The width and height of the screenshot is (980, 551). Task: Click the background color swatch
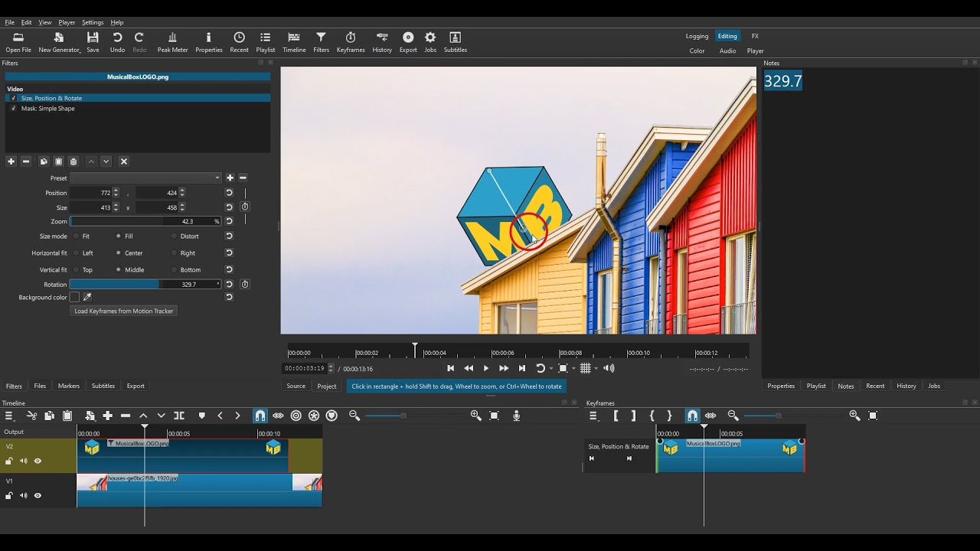[74, 297]
